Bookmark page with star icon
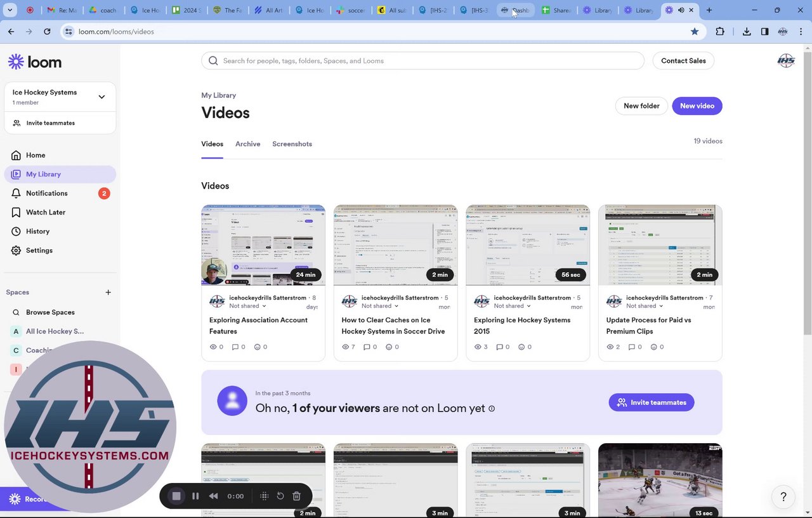812x518 pixels. (695, 31)
